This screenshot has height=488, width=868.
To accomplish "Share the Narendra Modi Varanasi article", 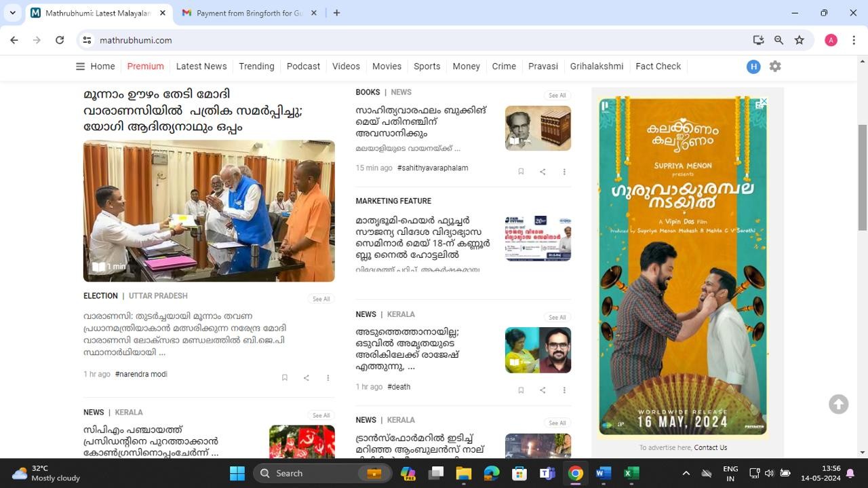I will [307, 378].
